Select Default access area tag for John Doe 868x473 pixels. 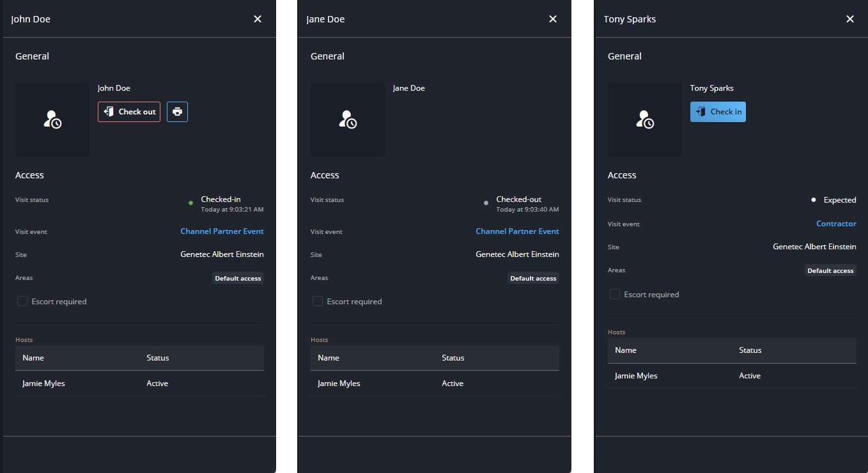238,278
